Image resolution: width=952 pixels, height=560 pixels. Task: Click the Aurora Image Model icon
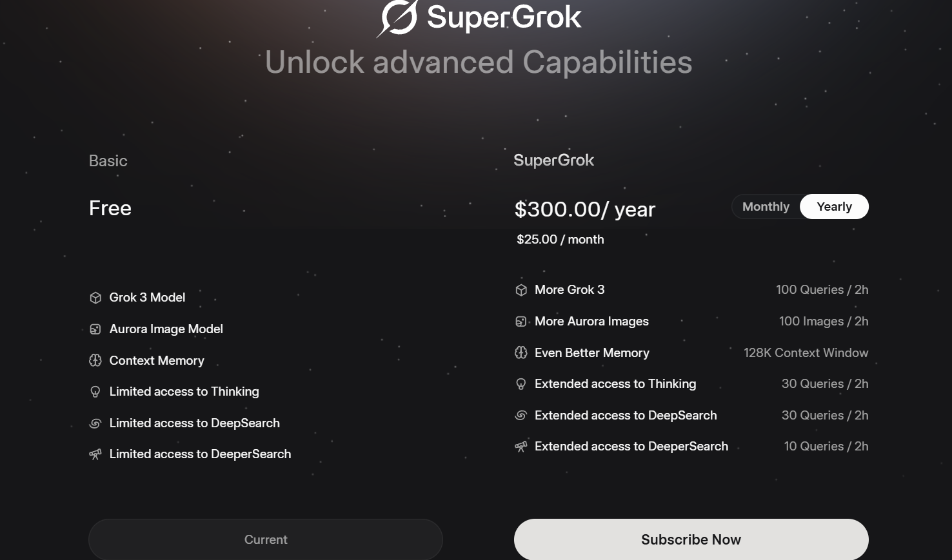pyautogui.click(x=95, y=329)
